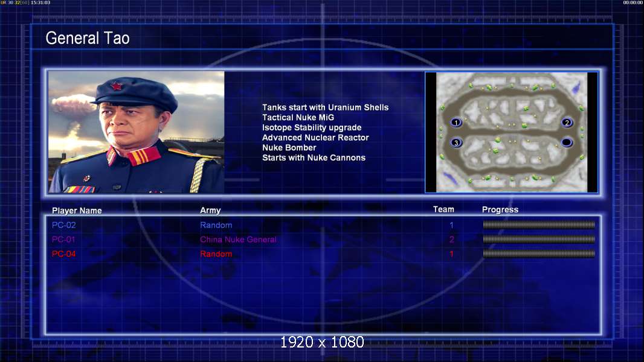Click China Nuke General army entry
The image size is (644, 362).
(238, 240)
